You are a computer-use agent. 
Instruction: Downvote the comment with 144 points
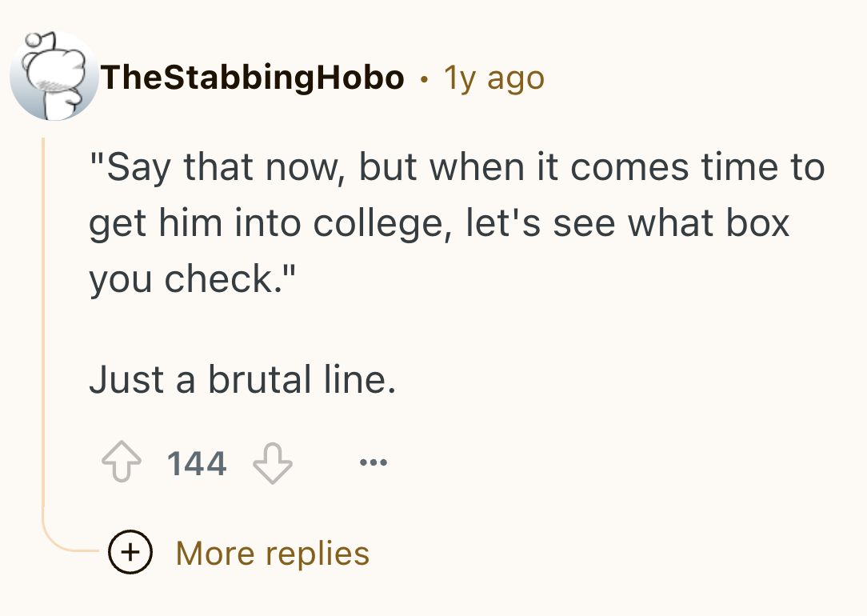point(273,463)
